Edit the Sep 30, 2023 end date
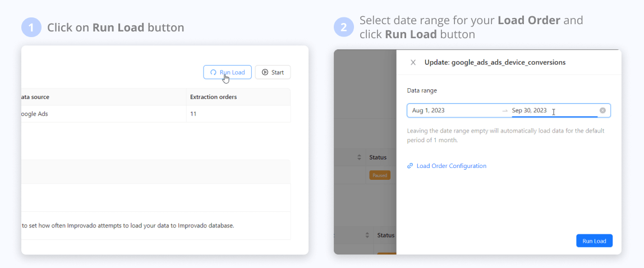Screen dimensions: 644x268 (529, 111)
